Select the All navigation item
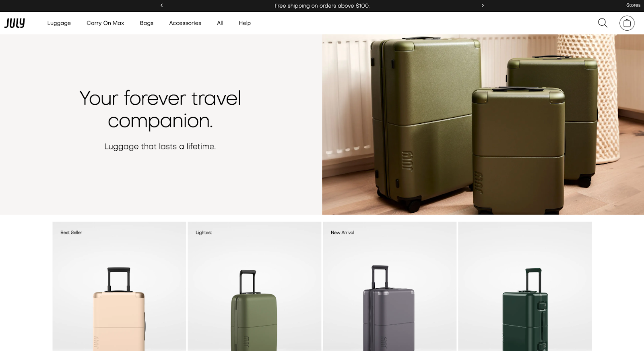The width and height of the screenshot is (644, 351). [x=220, y=23]
